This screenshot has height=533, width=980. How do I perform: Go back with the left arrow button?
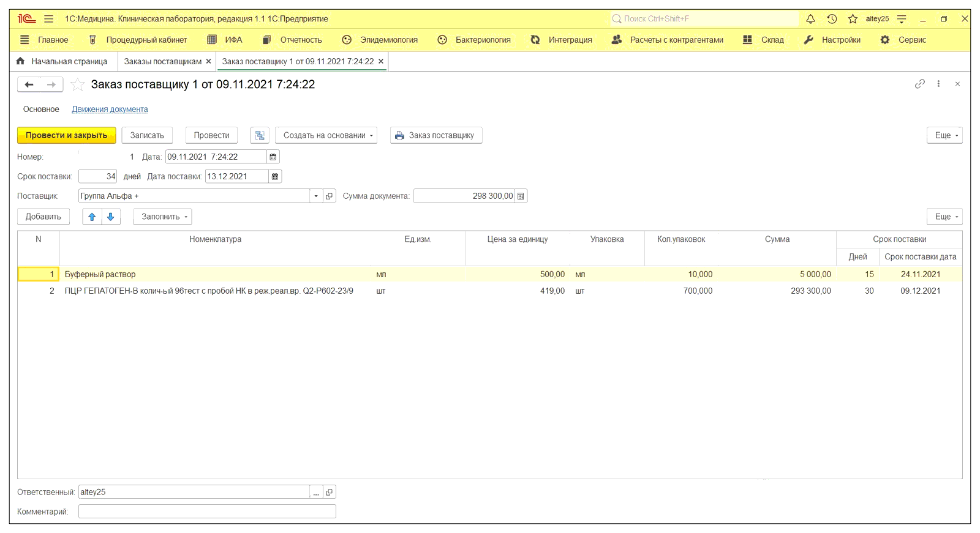coord(29,84)
